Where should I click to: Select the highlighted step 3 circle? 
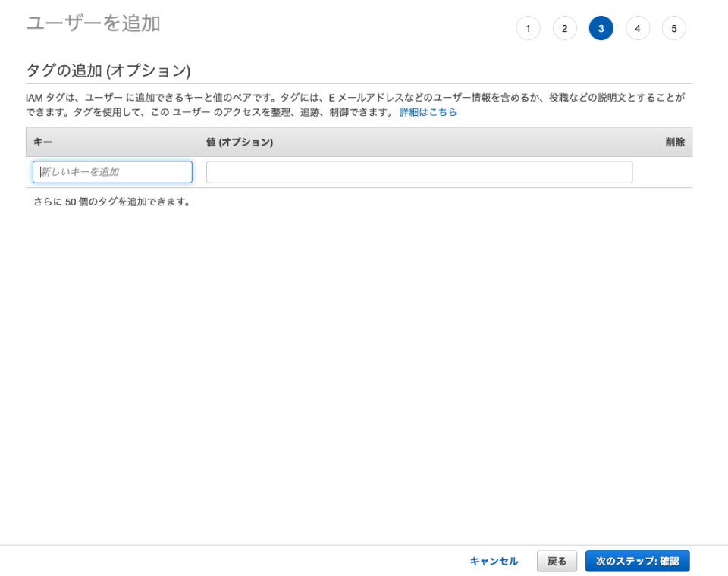pyautogui.click(x=601, y=28)
